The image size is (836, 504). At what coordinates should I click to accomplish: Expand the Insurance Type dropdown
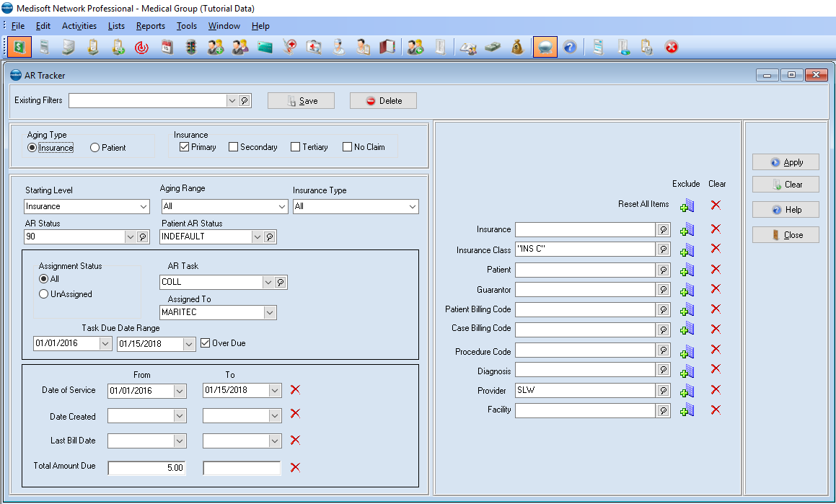413,207
